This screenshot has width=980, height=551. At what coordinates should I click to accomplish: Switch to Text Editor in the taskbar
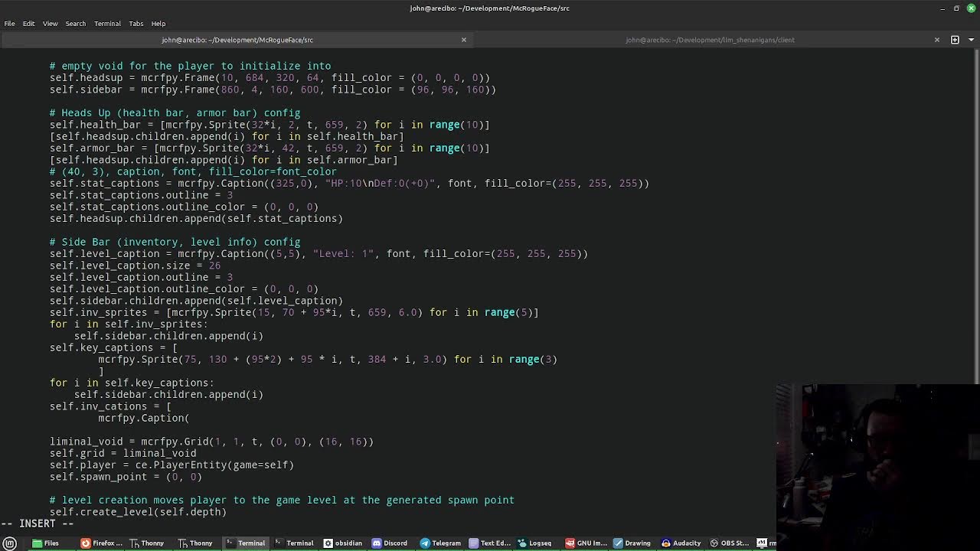pos(490,543)
